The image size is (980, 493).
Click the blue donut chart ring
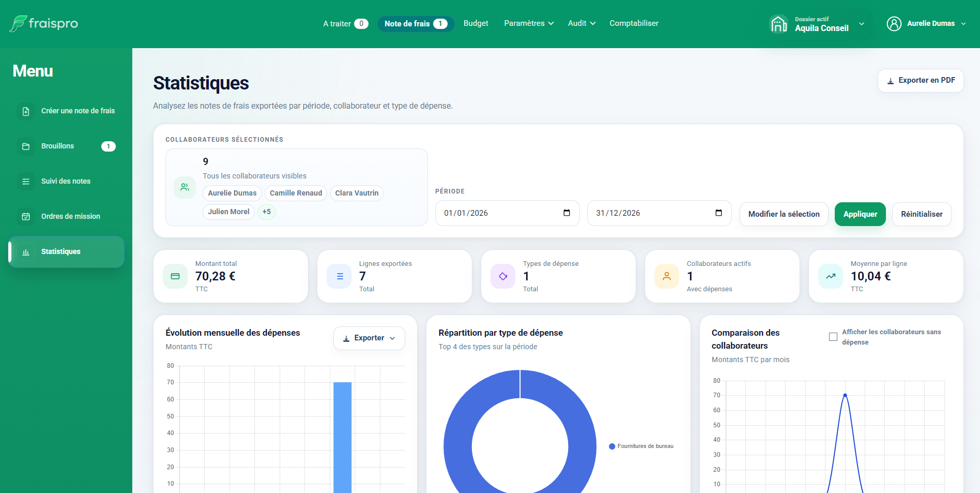[457, 446]
